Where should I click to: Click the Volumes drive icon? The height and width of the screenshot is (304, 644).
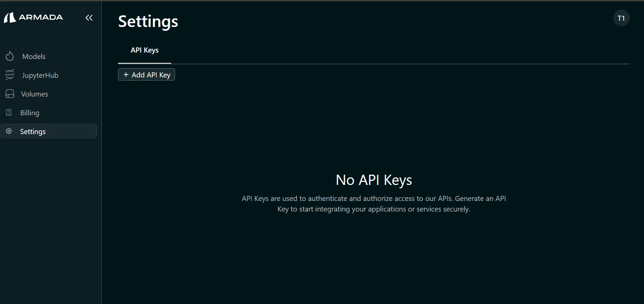coord(10,94)
